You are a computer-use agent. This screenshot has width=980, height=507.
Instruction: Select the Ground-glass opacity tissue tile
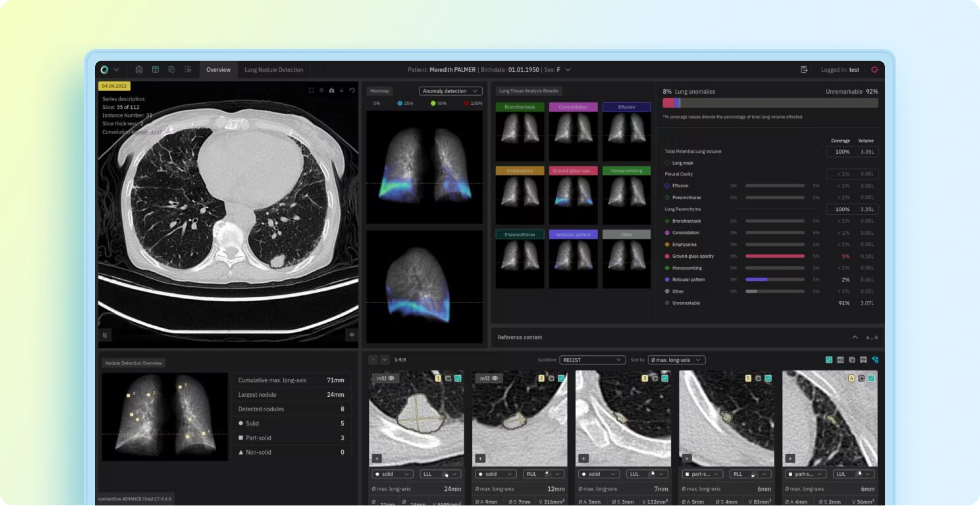pos(573,195)
